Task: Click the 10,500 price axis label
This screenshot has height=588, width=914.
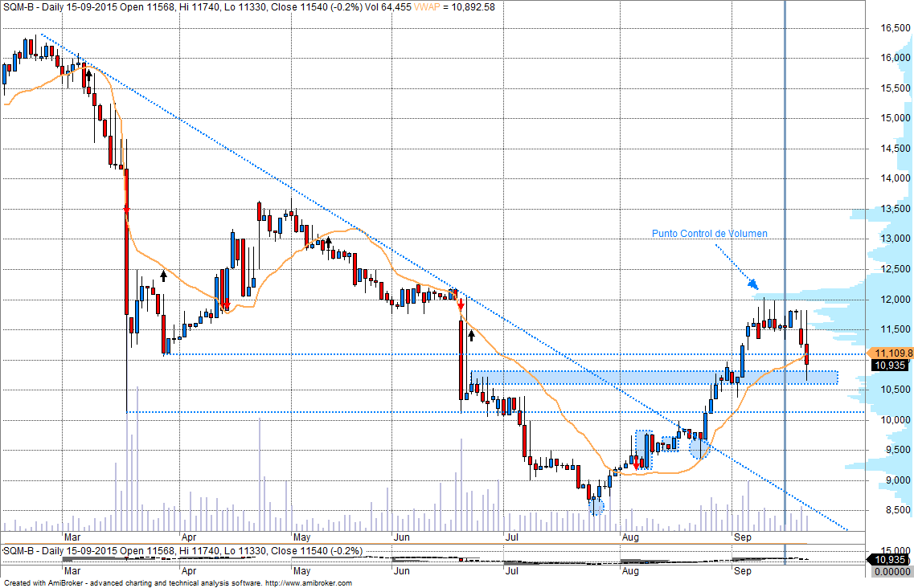Action: click(x=896, y=390)
